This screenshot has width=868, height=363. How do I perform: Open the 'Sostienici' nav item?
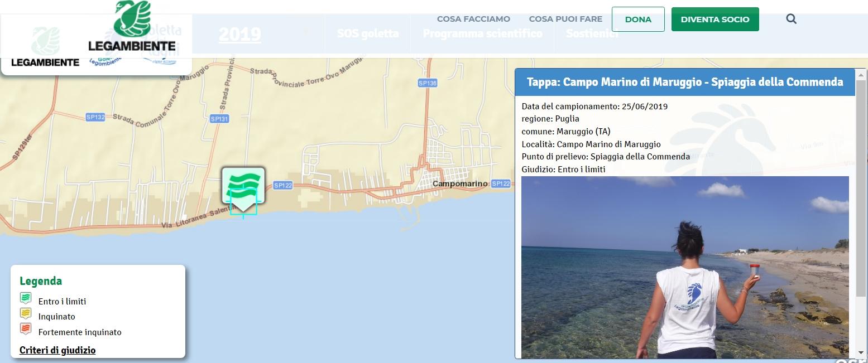(x=592, y=33)
